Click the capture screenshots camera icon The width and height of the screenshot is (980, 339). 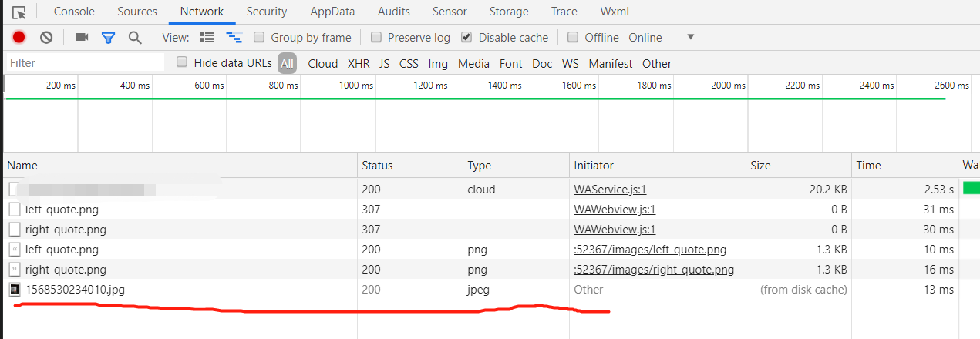pos(82,37)
